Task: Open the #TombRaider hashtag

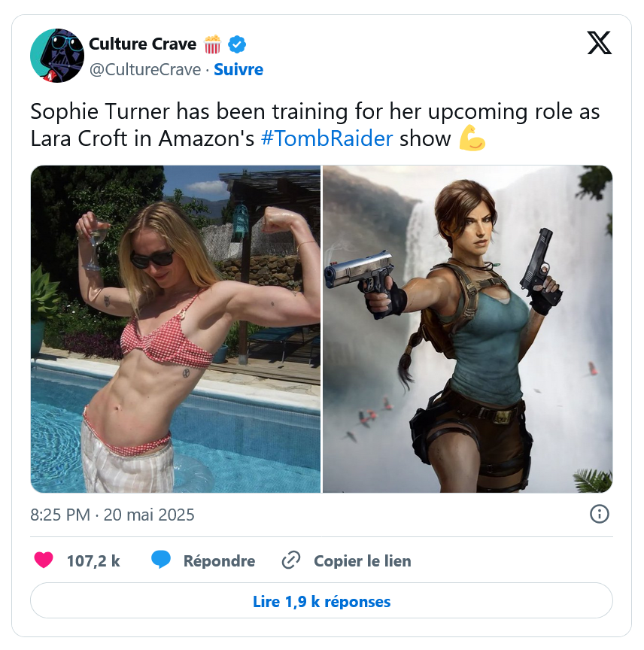Action: point(327,138)
